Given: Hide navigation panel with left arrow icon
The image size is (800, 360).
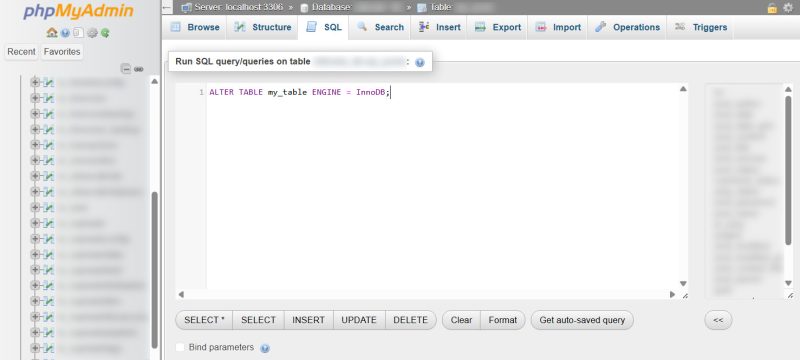Looking at the screenshot, I should tap(167, 8).
